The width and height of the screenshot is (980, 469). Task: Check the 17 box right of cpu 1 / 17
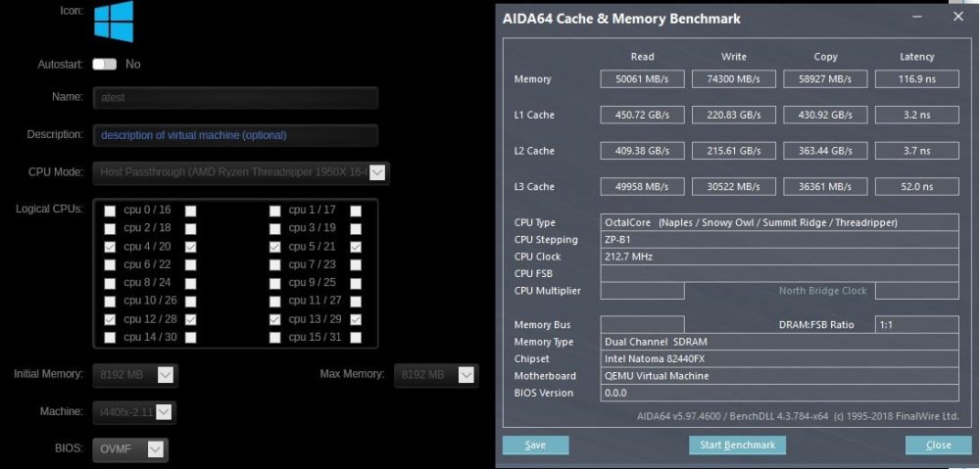coord(356,211)
